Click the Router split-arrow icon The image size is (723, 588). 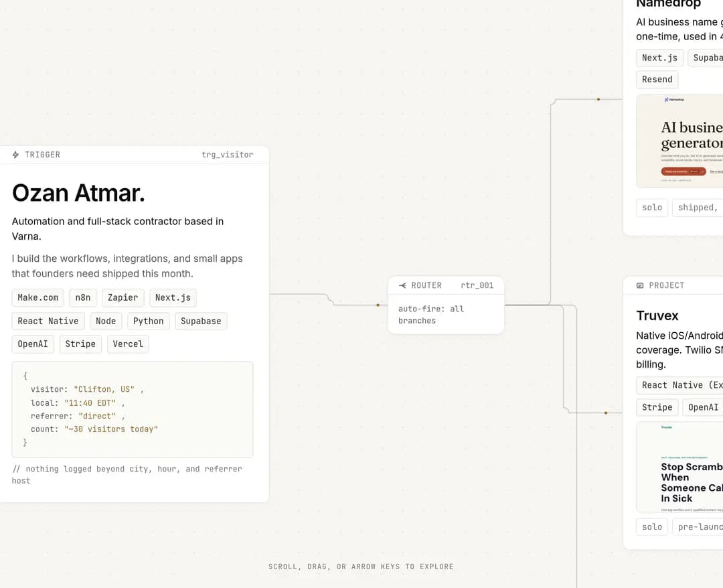coord(402,285)
